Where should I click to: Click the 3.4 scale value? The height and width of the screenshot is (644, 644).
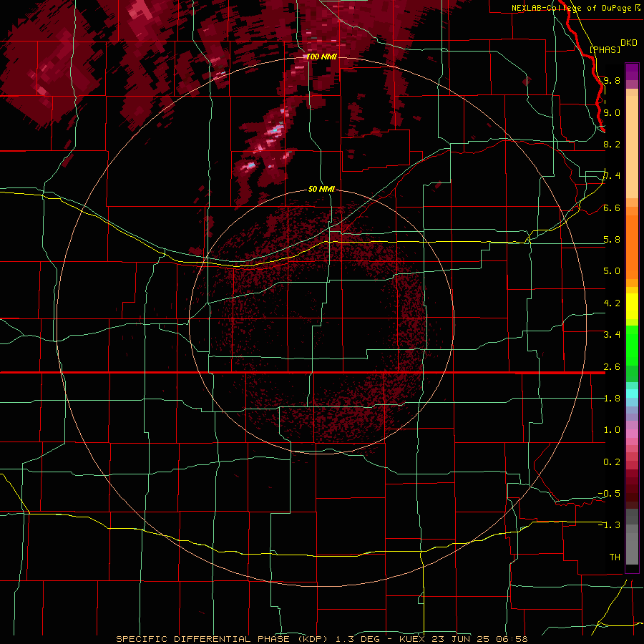click(612, 335)
